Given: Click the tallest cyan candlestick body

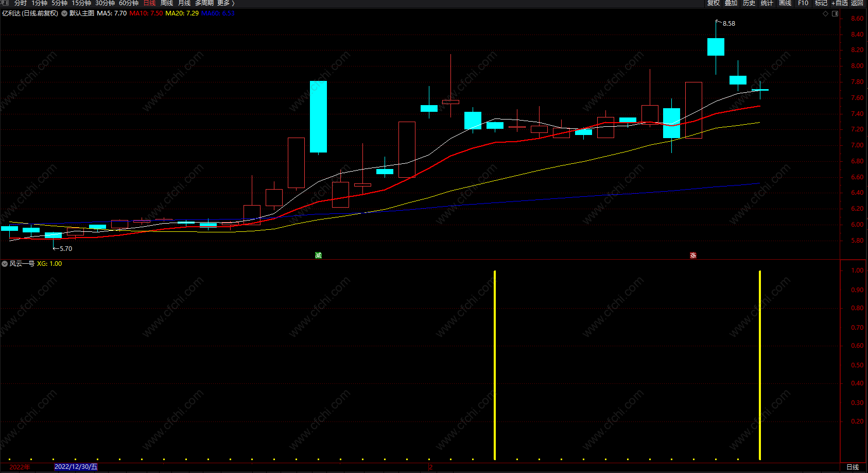Looking at the screenshot, I should [x=318, y=116].
